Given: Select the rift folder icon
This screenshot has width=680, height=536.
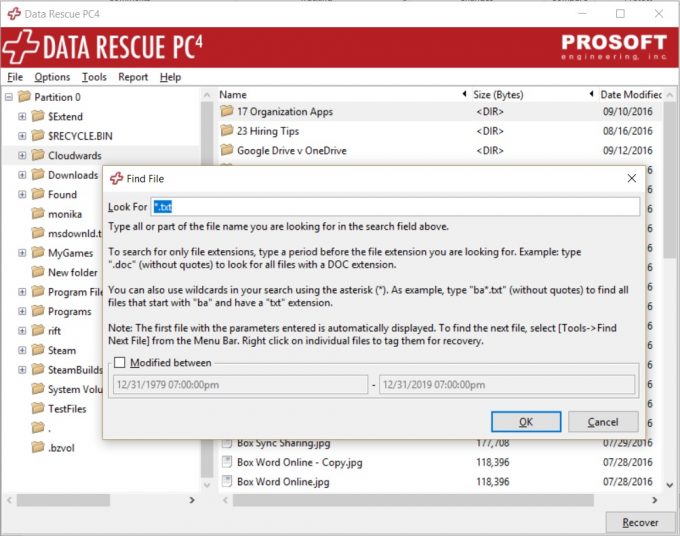Looking at the screenshot, I should pyautogui.click(x=38, y=330).
